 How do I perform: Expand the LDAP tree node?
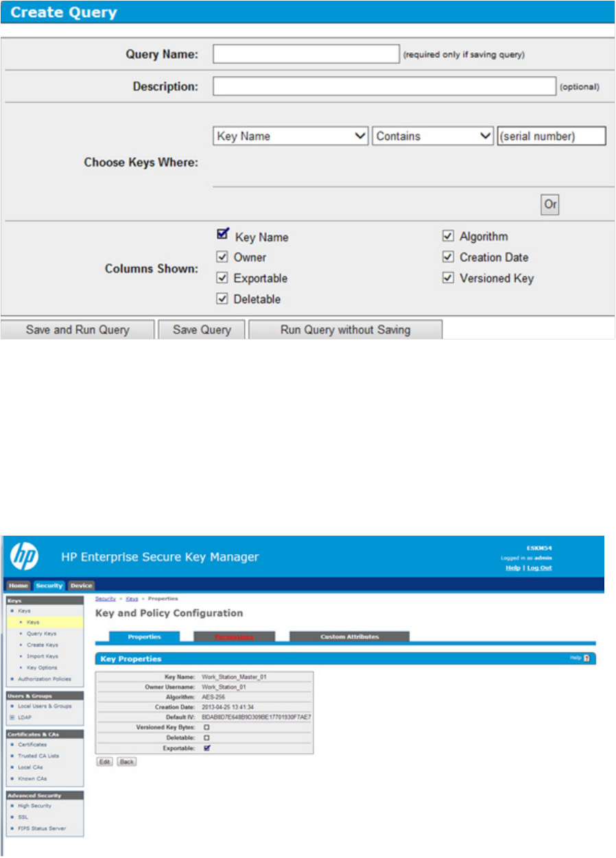click(11, 717)
